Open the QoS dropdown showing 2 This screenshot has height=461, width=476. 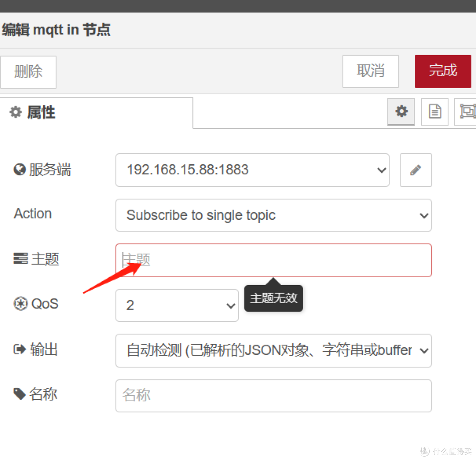[177, 305]
